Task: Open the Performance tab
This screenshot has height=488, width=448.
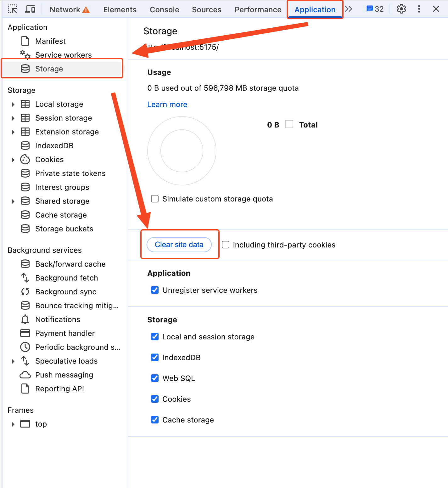Action: click(258, 10)
